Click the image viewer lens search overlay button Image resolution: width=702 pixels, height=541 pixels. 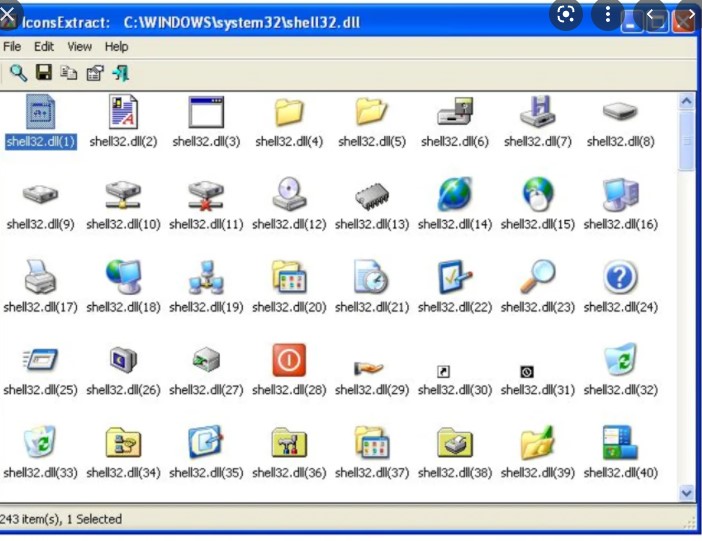566,14
